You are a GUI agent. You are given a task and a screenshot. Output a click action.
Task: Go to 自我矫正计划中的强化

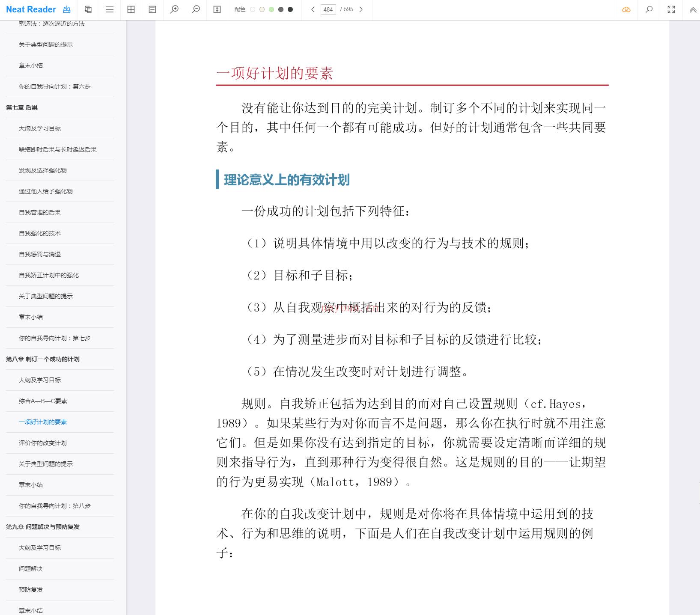(x=49, y=275)
